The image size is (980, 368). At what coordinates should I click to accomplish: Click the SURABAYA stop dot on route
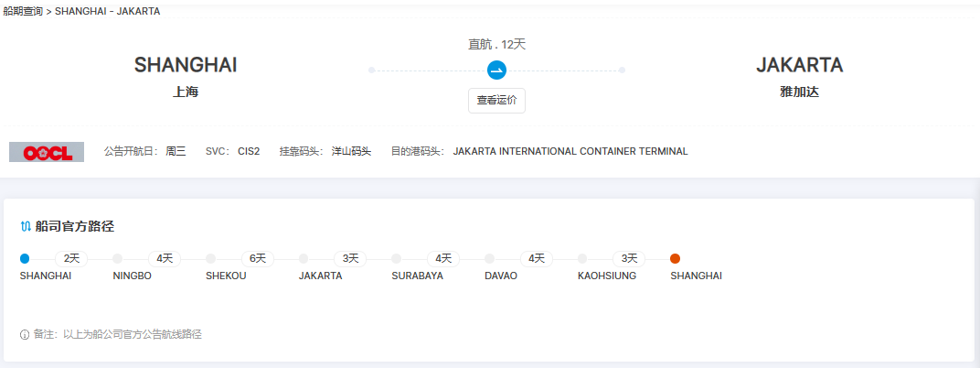[396, 259]
